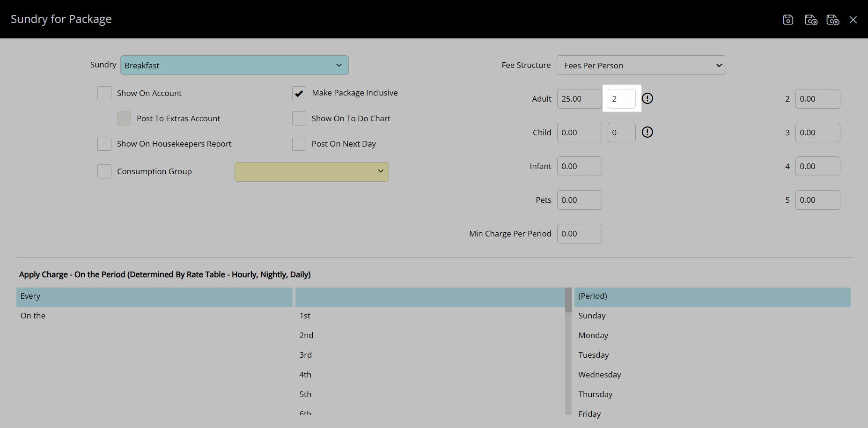Screen dimensions: 868x428
Task: Close the Sundry for Package dialog
Action: pos(853,20)
